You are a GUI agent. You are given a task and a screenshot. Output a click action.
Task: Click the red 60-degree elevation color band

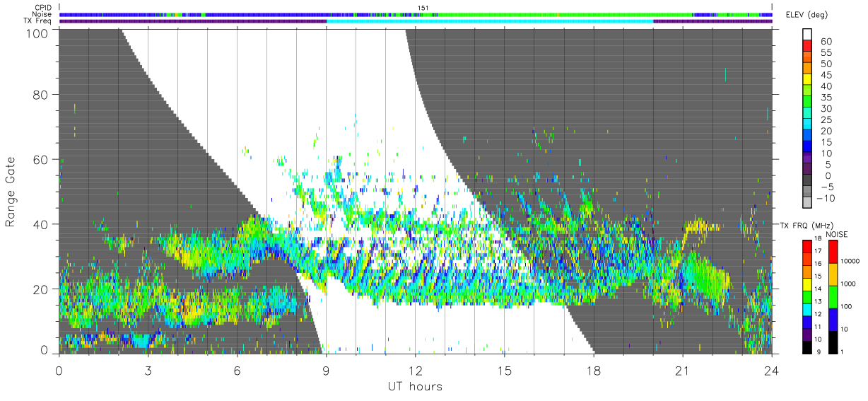[x=807, y=46]
